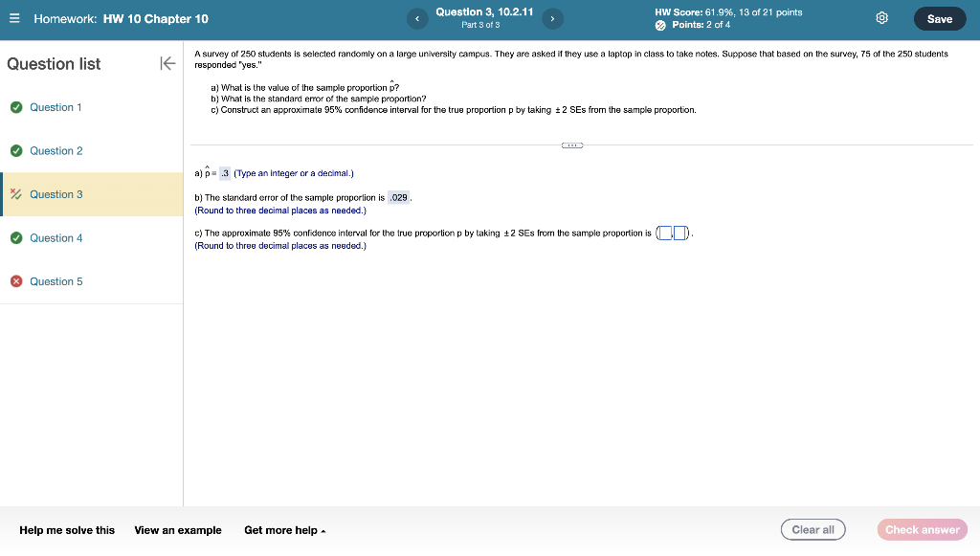Click the Points: 2 of 4 text
Viewport: 980px width, 556px height.
point(701,25)
